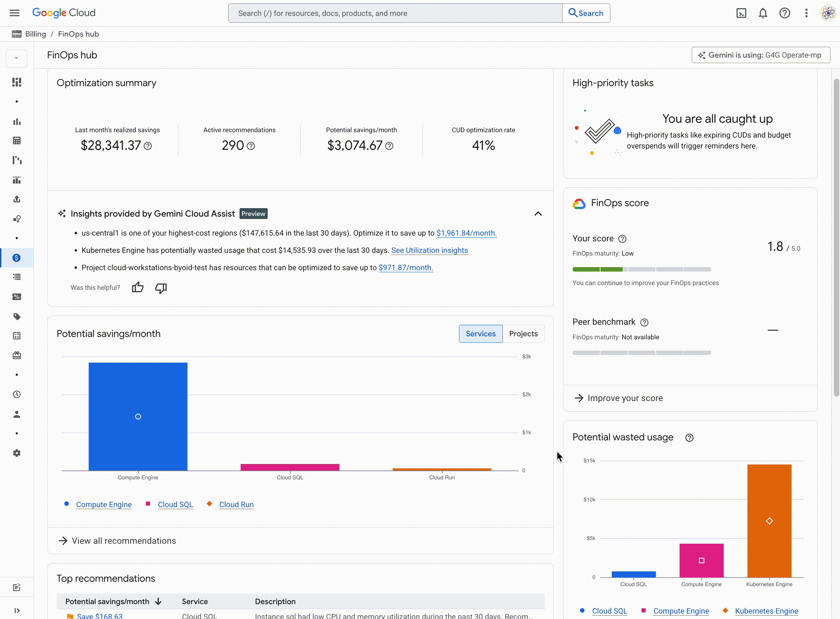Click the Google Cloud logo

pyautogui.click(x=64, y=13)
